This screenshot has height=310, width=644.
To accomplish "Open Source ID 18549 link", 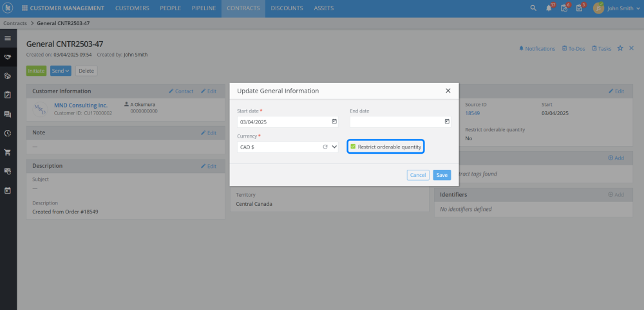I will (x=473, y=113).
